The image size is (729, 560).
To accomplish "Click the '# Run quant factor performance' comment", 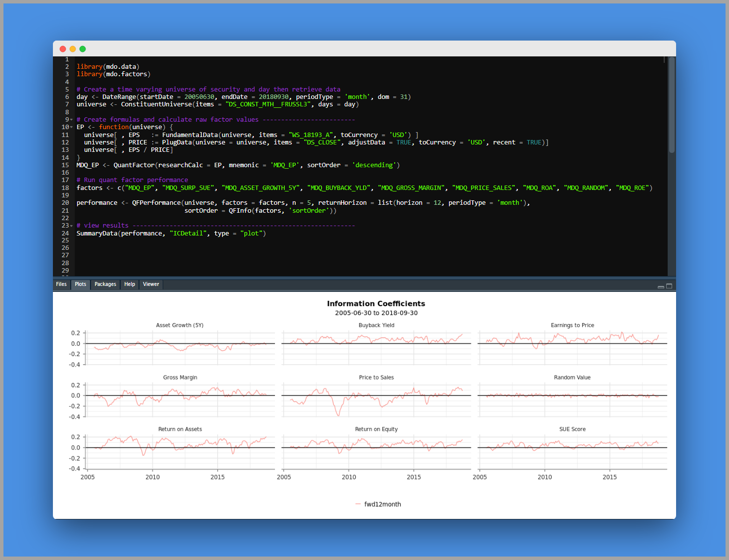I will pyautogui.click(x=132, y=180).
